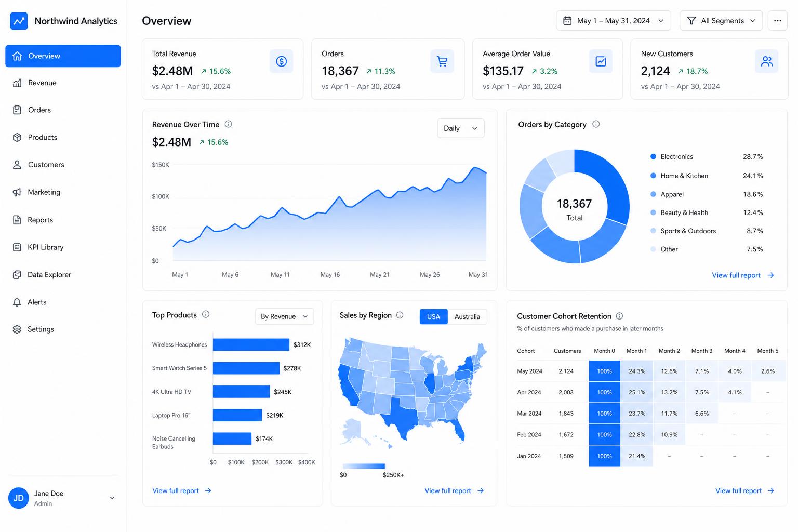Click the JD user avatar
This screenshot has width=798, height=532.
point(19,498)
